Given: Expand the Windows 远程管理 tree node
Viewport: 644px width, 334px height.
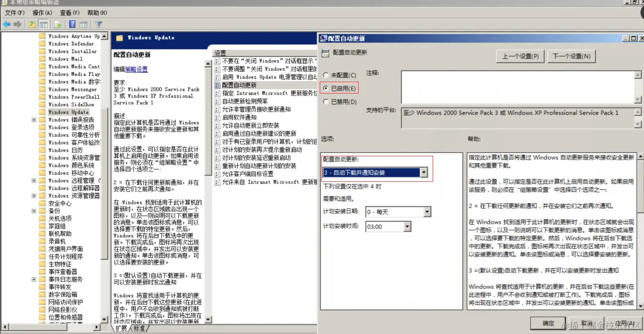Looking at the screenshot, I should pyautogui.click(x=34, y=181).
